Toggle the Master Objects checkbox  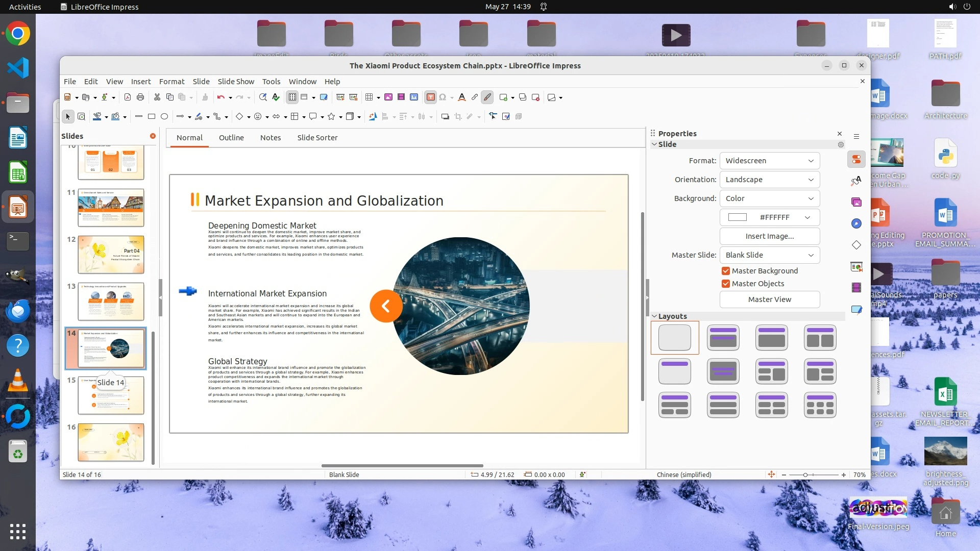tap(725, 284)
